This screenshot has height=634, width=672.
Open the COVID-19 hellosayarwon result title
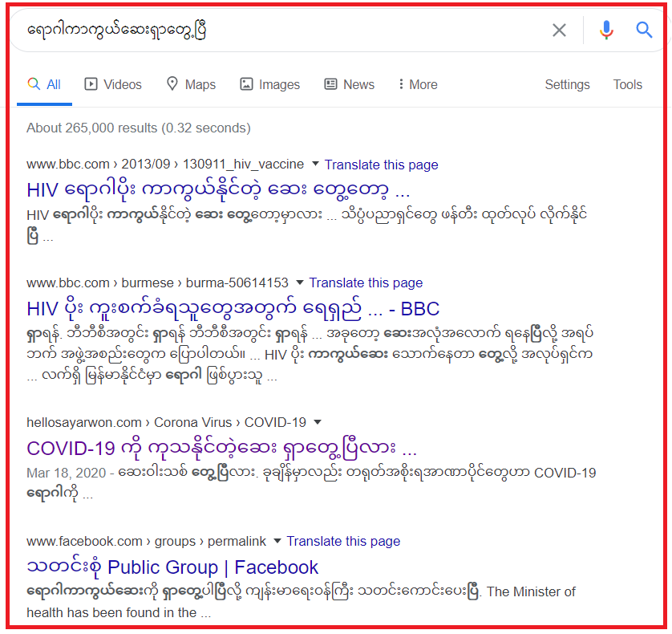point(221,449)
